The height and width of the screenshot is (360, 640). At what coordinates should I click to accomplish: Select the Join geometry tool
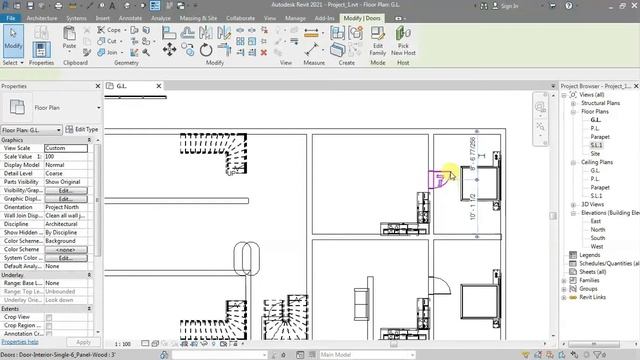tap(107, 52)
